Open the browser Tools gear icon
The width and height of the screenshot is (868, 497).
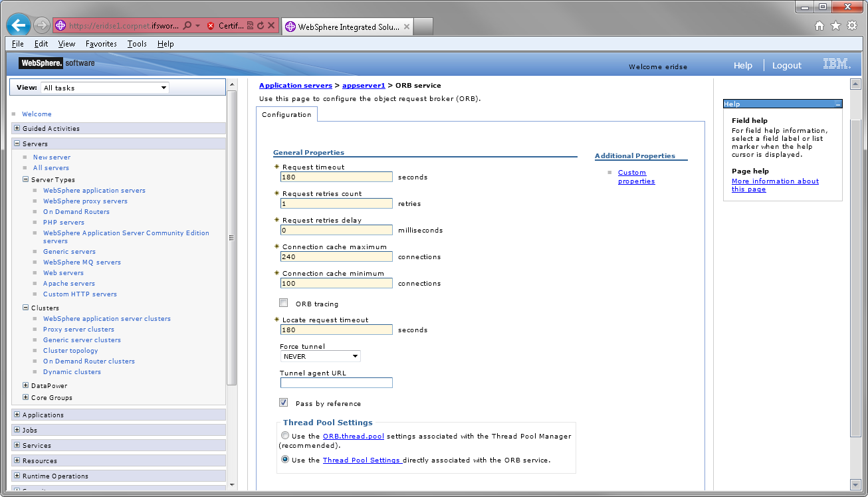coord(851,26)
